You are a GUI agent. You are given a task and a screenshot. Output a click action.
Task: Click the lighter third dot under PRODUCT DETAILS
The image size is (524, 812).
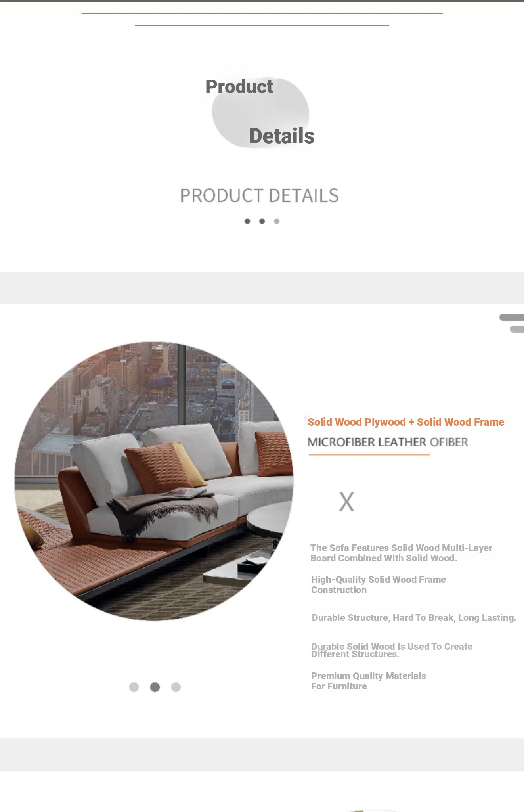coord(277,221)
